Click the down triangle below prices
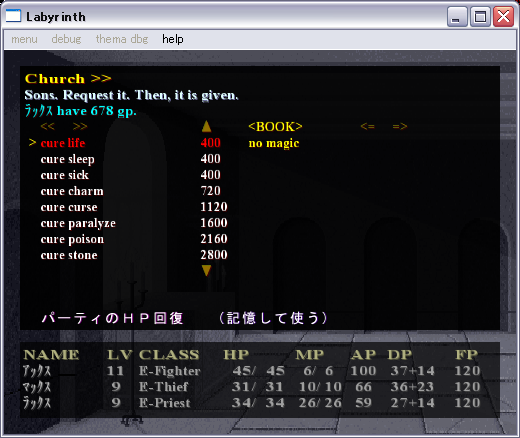The height and width of the screenshot is (438, 520). pyautogui.click(x=207, y=270)
